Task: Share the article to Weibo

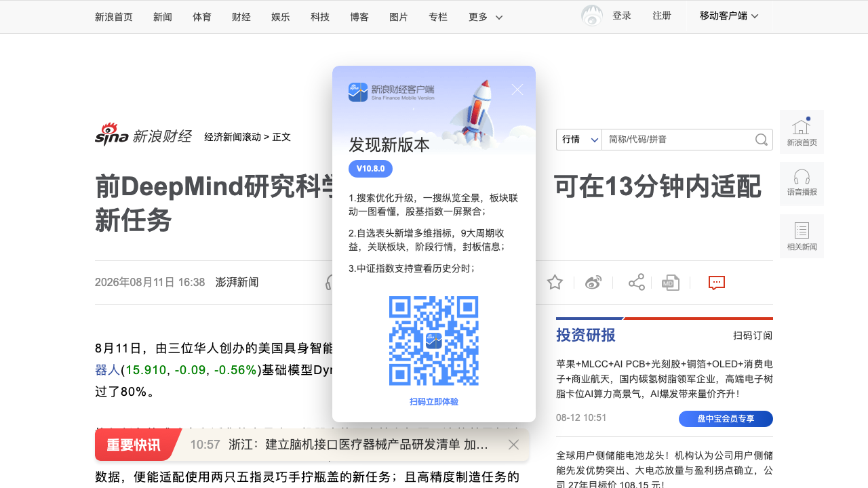Action: [x=593, y=283]
